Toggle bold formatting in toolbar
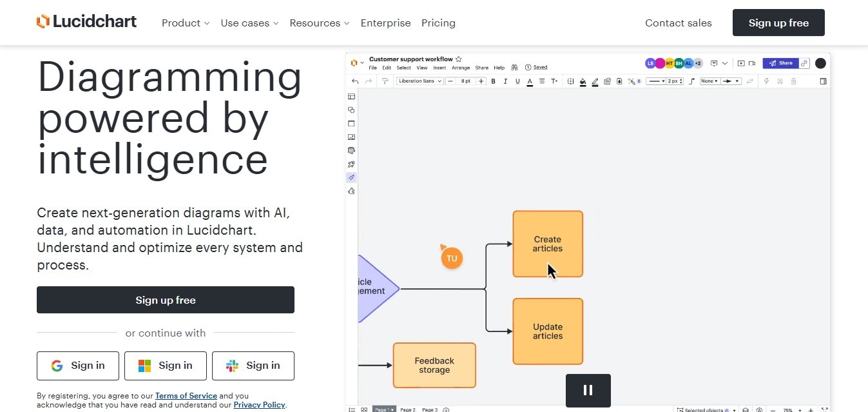 (494, 81)
